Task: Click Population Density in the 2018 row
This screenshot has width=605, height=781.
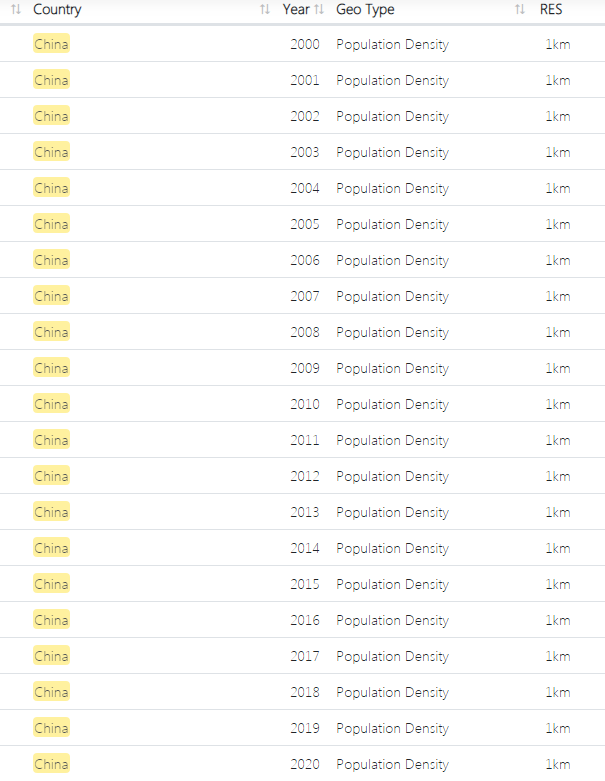Action: coord(392,693)
